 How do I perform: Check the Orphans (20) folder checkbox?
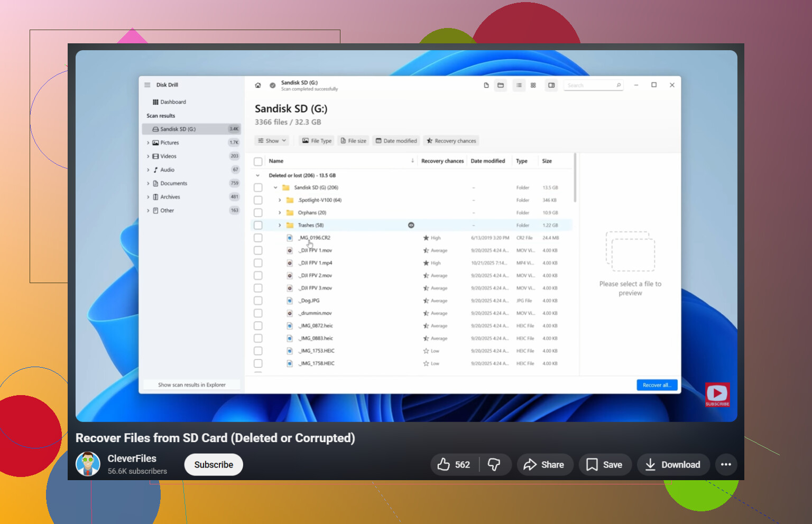tap(258, 213)
